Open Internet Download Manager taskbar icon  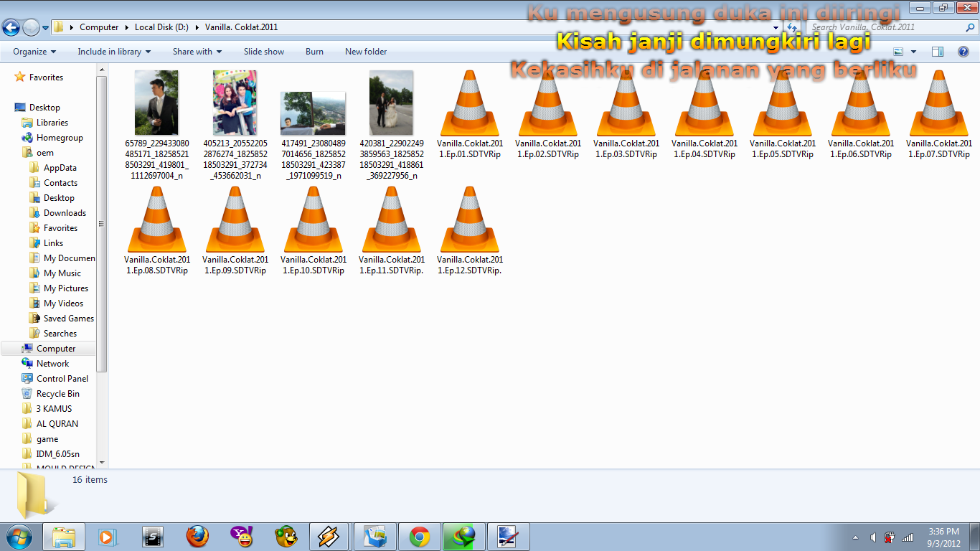click(464, 537)
